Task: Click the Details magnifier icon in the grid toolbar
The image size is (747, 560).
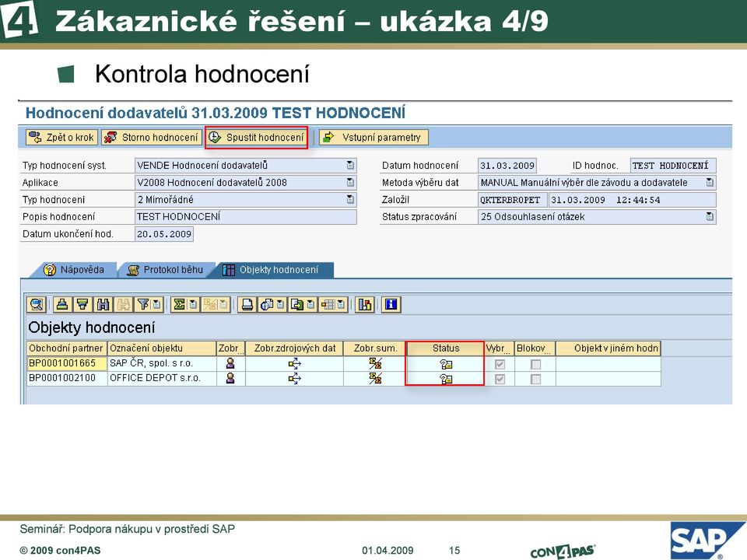Action: coord(37,304)
